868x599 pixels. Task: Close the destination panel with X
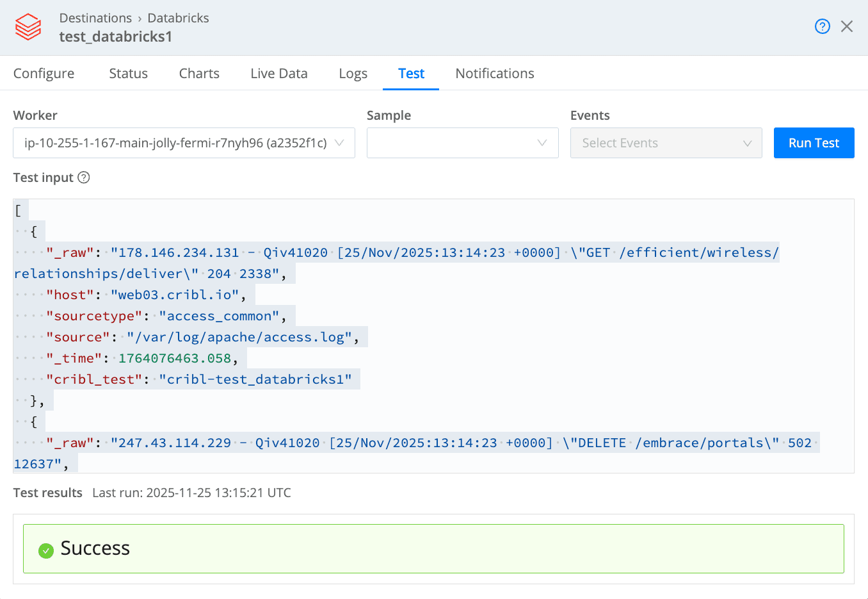pyautogui.click(x=846, y=26)
